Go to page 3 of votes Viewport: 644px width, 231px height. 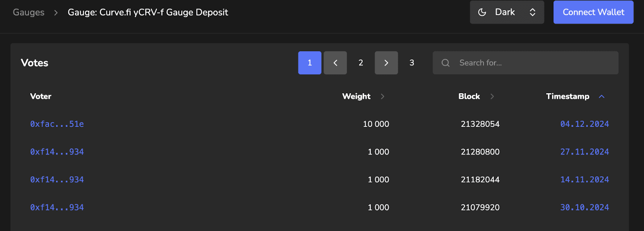click(412, 63)
